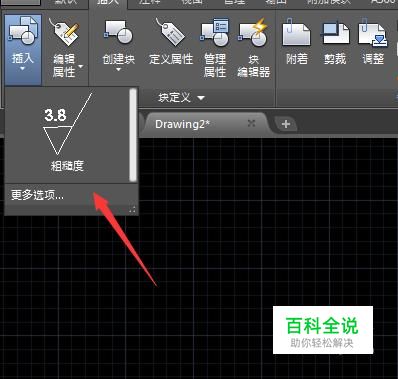Click More Options (更多选项...)

click(x=37, y=195)
